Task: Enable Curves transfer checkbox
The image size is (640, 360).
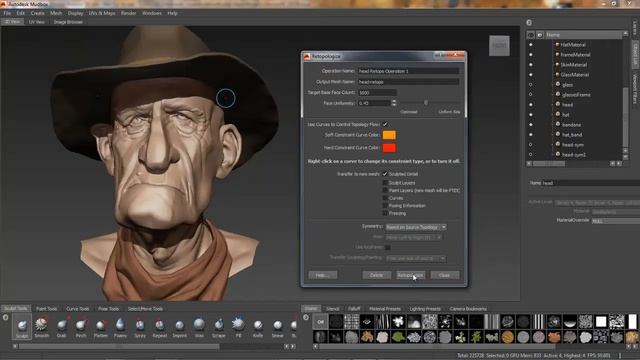Action: [x=385, y=198]
